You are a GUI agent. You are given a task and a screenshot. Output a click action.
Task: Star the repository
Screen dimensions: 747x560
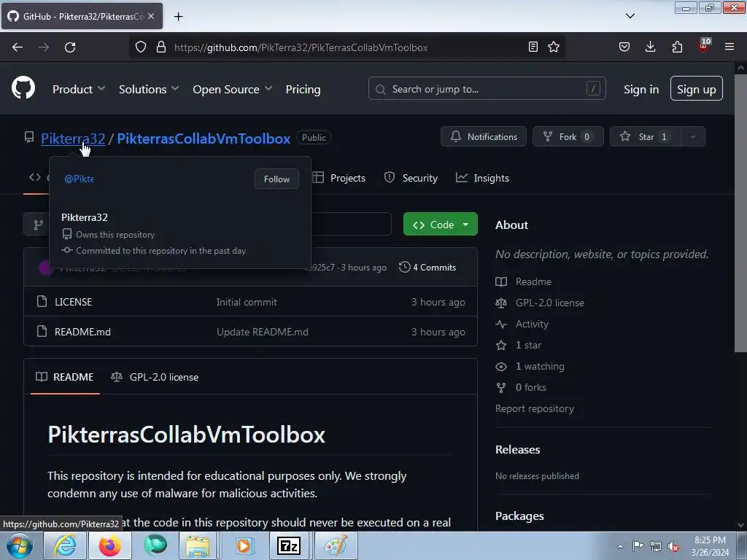[x=646, y=136]
